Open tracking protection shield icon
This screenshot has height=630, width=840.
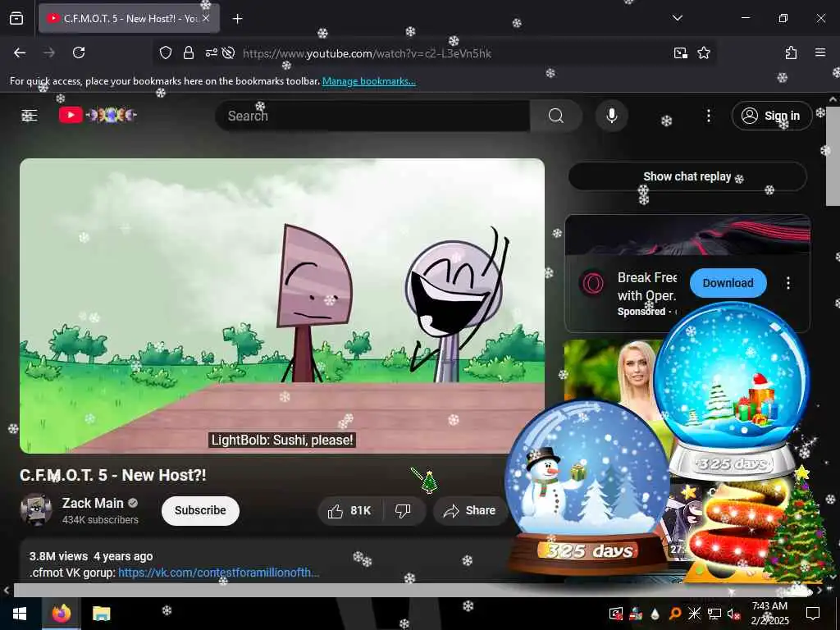point(166,52)
